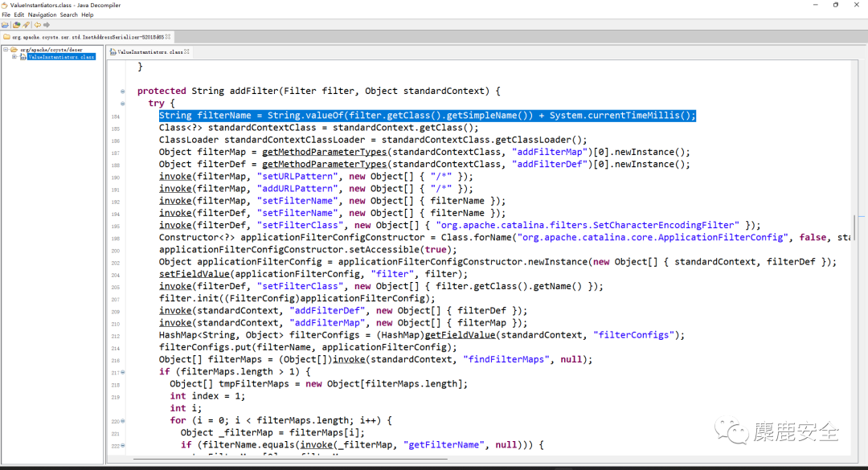Click the Java Decompiler app icon in title bar
Viewport: 868px width, 470px height.
(5, 5)
